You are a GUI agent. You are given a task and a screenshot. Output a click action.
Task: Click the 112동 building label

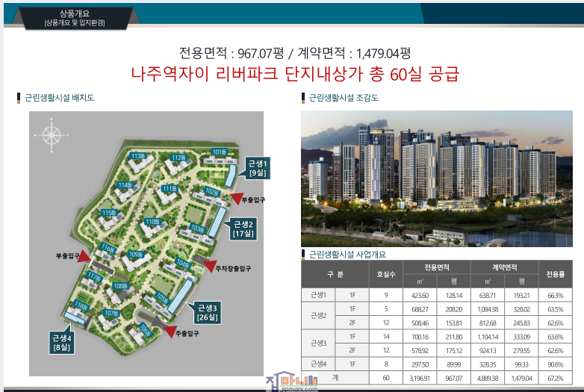click(x=178, y=158)
